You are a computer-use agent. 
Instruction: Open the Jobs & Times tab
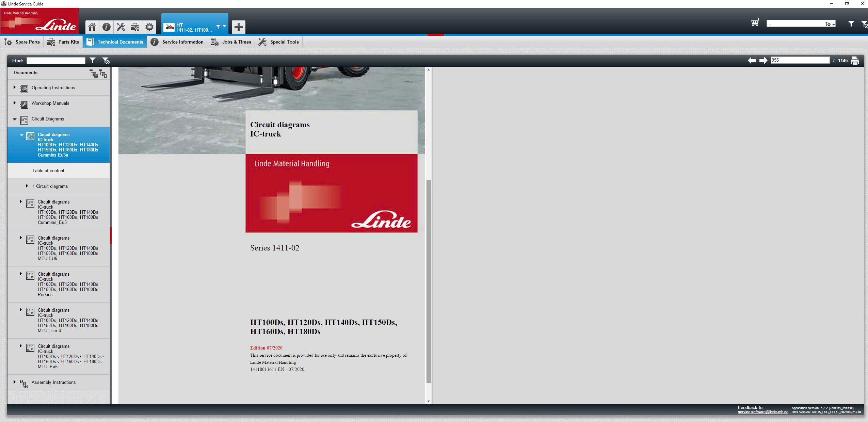[231, 42]
